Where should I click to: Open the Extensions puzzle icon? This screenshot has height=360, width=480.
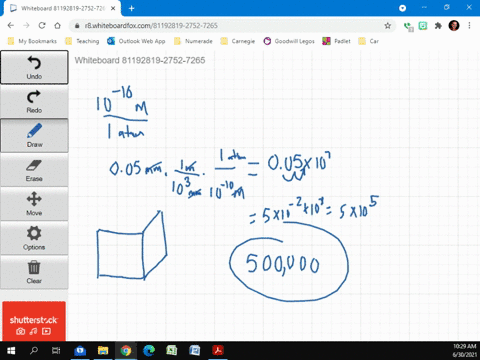[x=438, y=26]
